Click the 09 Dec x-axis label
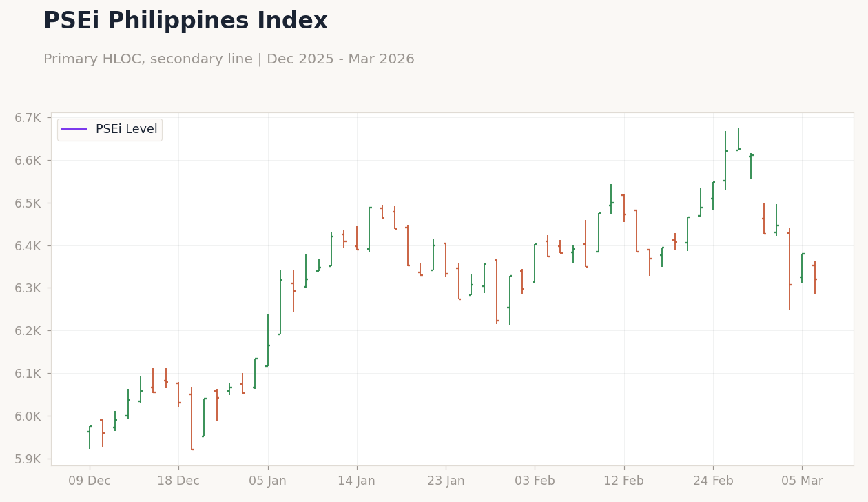 click(90, 481)
